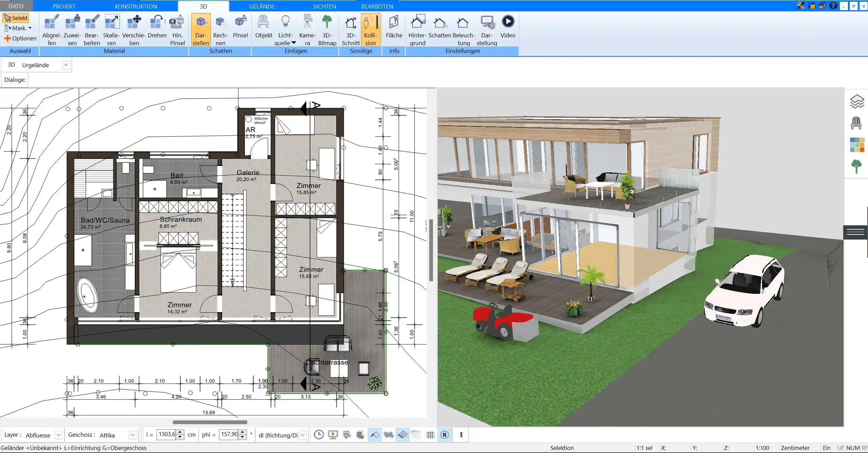Click the help question mark icon
Screen dimensions: 868x453
833,5
